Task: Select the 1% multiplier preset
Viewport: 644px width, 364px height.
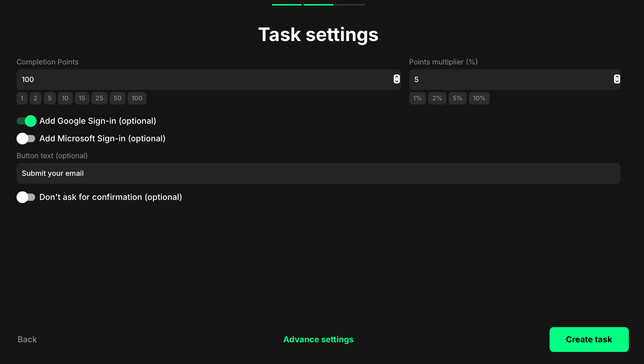Action: pos(417,98)
